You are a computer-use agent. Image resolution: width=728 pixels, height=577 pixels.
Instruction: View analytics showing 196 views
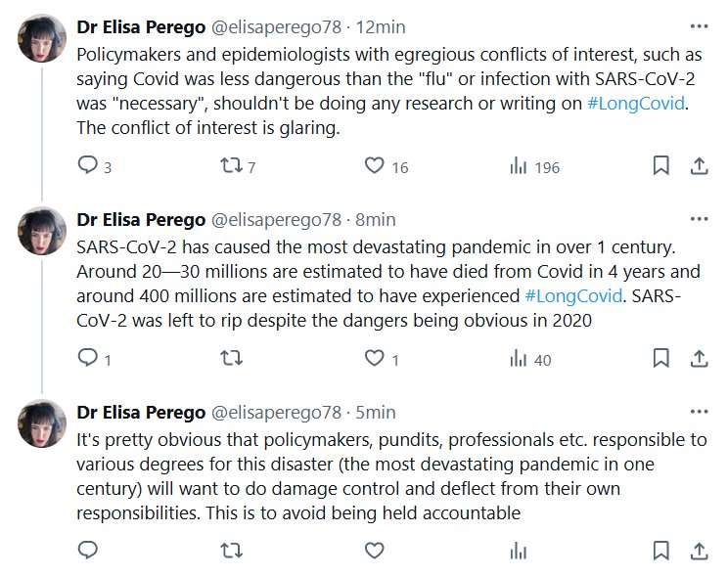(517, 166)
